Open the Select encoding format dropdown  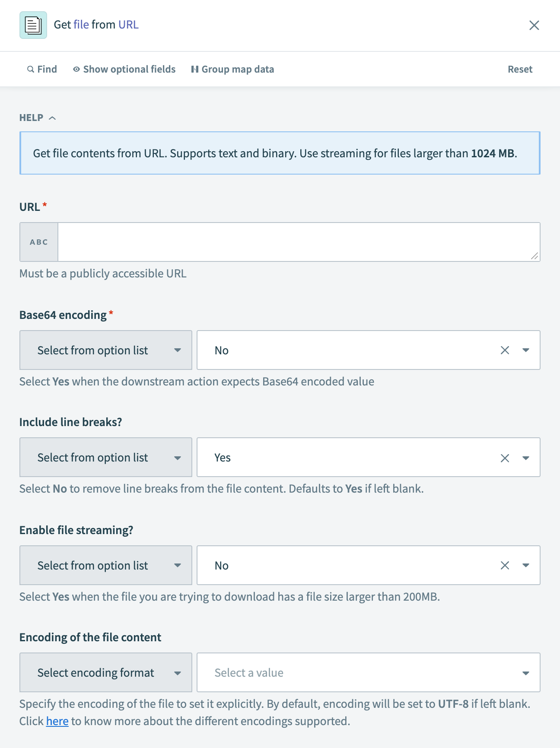coord(105,672)
